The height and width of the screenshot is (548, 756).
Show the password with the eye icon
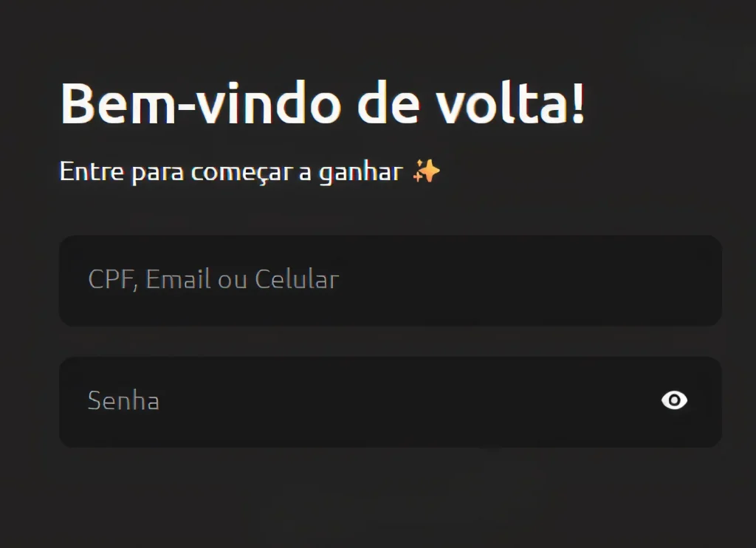(x=674, y=400)
